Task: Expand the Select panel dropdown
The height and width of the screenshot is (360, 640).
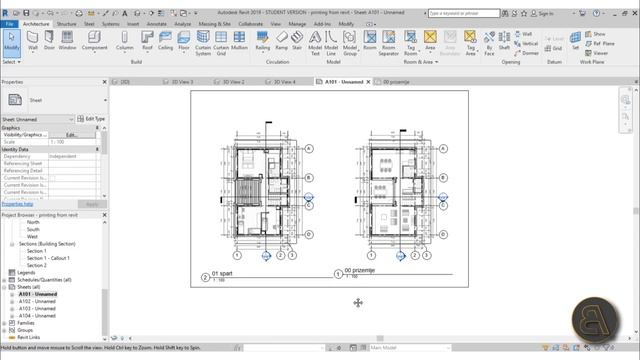Action: [11, 62]
